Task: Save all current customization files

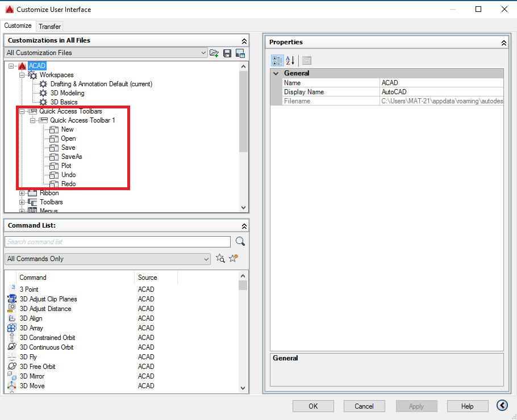Action: (x=227, y=53)
